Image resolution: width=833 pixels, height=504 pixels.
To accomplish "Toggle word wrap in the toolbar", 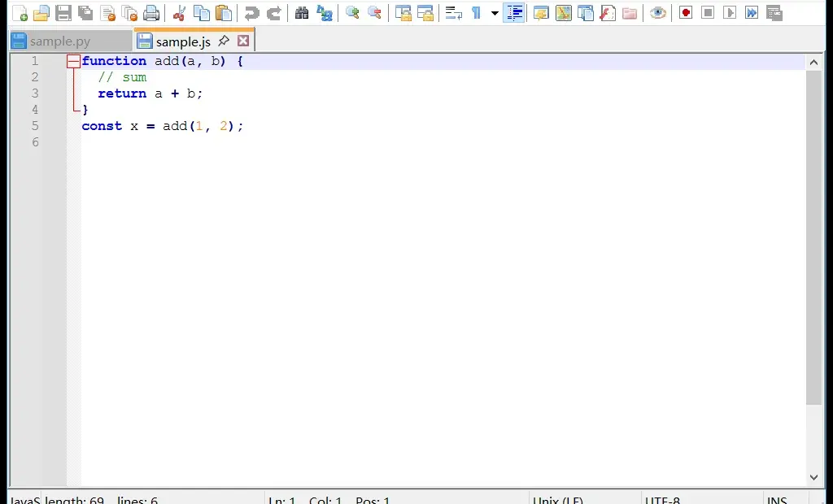I will (x=453, y=13).
